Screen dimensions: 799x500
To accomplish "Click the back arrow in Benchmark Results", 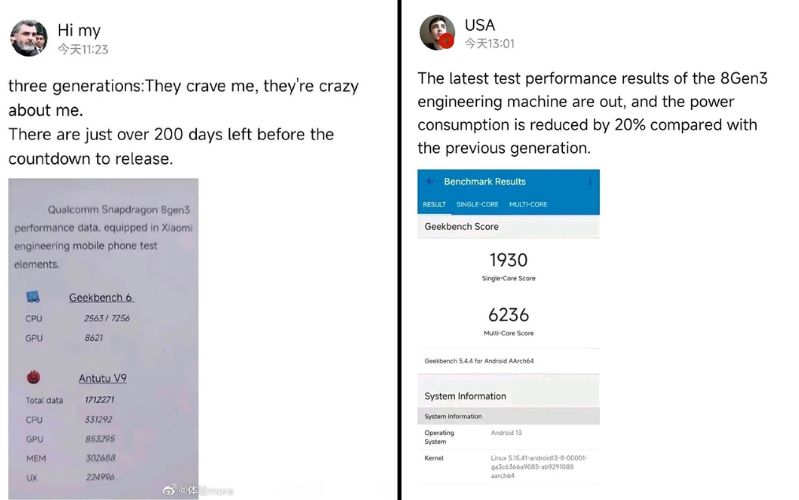I will pos(430,182).
